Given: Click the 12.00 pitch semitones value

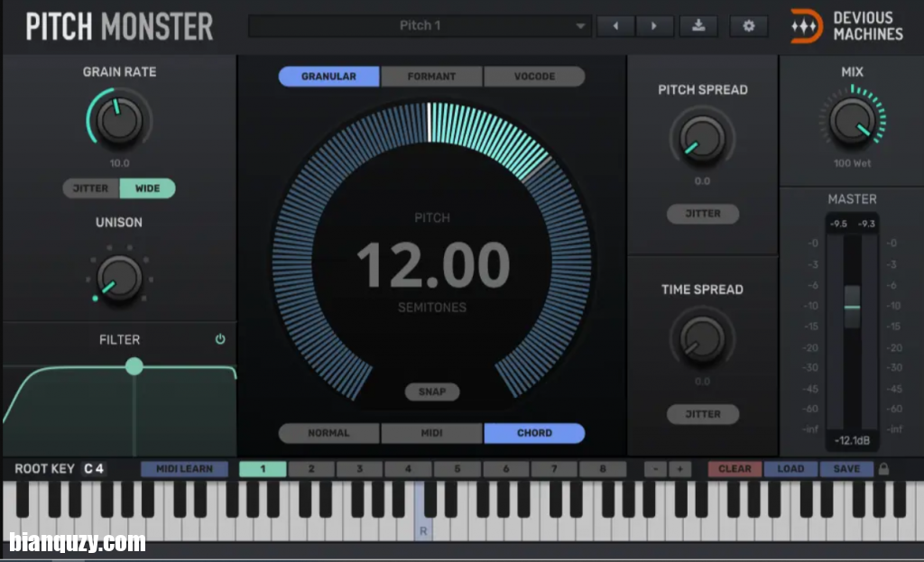Looking at the screenshot, I should [x=433, y=265].
